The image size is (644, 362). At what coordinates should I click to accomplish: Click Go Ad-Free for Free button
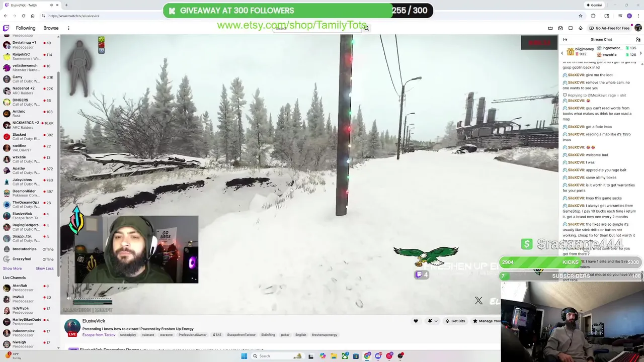pos(609,28)
